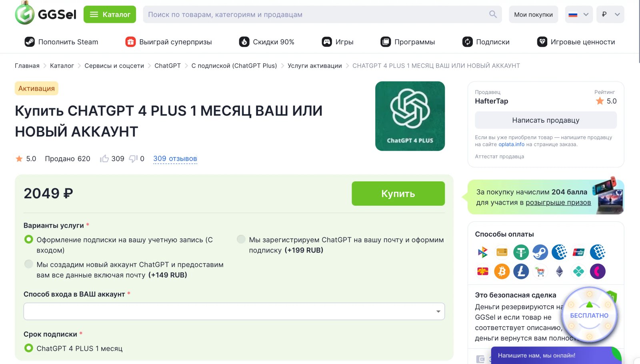This screenshot has width=640, height=364.
Task: Open the 309 отзывов link
Action: 175,159
